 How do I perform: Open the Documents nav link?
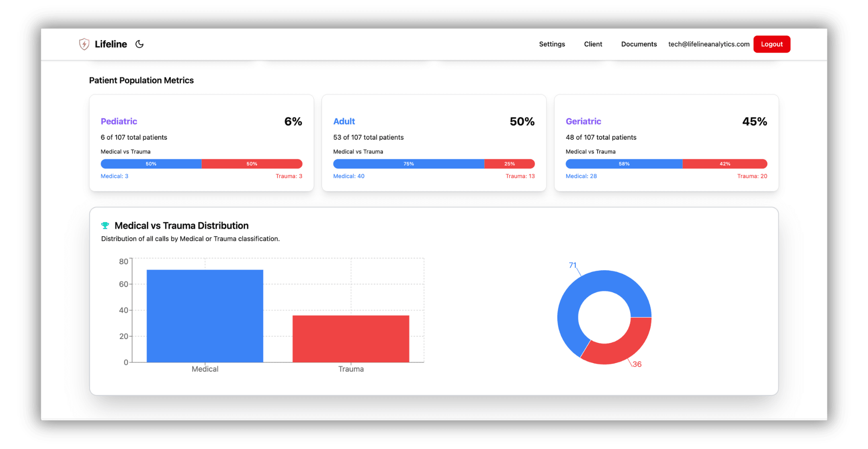(639, 44)
